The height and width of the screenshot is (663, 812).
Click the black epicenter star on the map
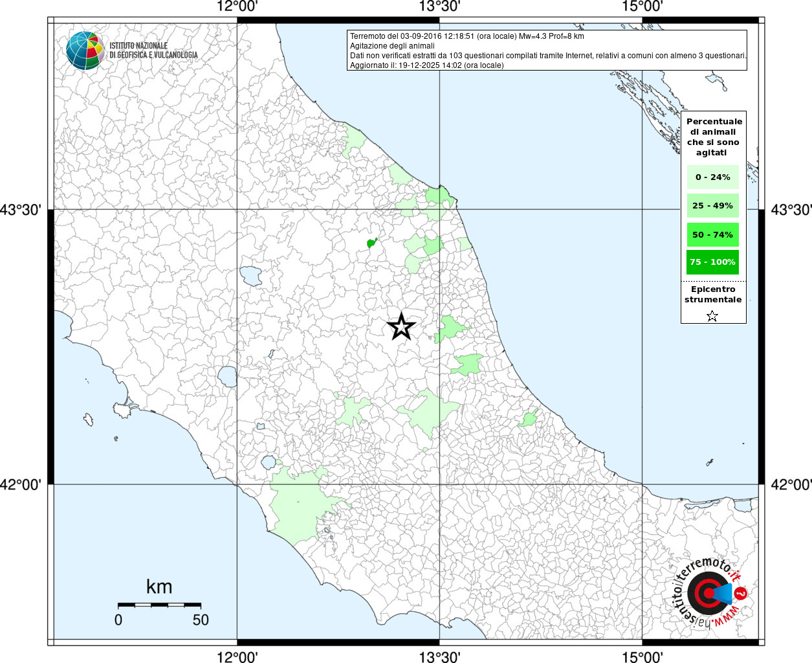coord(401,327)
